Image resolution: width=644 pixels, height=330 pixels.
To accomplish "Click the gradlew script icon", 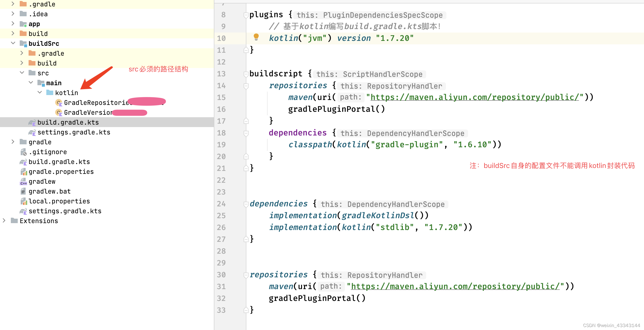I will [23, 181].
